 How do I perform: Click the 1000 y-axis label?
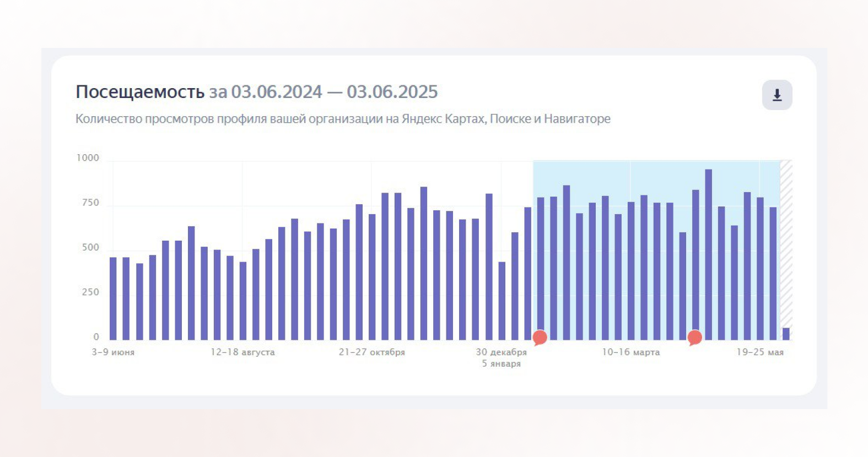point(88,158)
